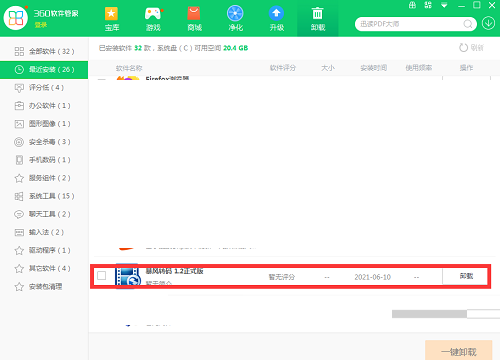Viewport: 500px width, 360px height.
Task: Click 卸载 button for 暴风转码 row
Action: 466,276
